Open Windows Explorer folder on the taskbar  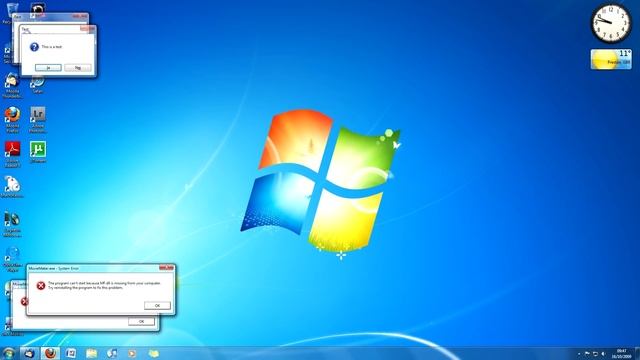tap(92, 353)
